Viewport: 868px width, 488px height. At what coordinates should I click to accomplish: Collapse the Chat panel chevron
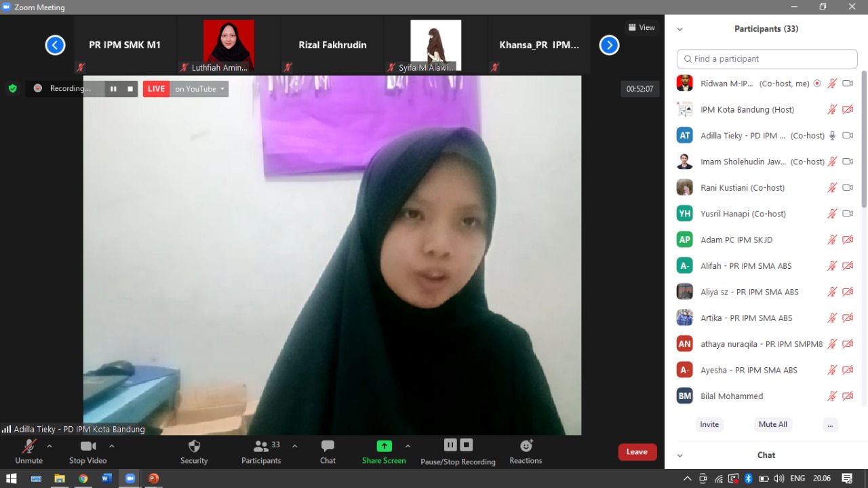tap(680, 455)
